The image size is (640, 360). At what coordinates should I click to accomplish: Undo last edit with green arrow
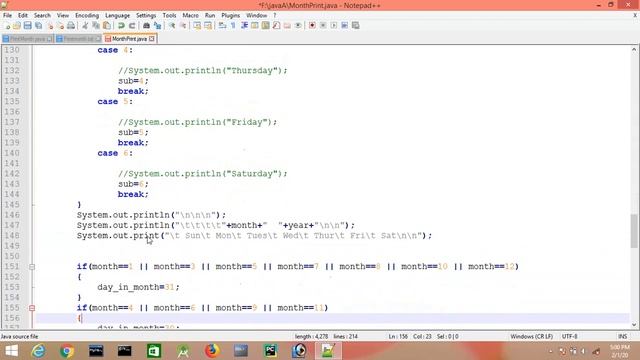click(121, 26)
